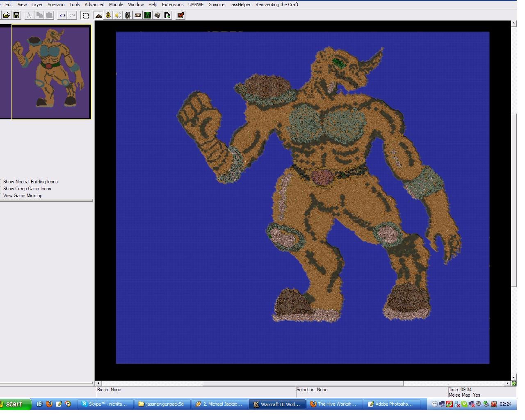This screenshot has width=525, height=420.
Task: Click the horizontal scrollbar left arrow
Action: 98,383
